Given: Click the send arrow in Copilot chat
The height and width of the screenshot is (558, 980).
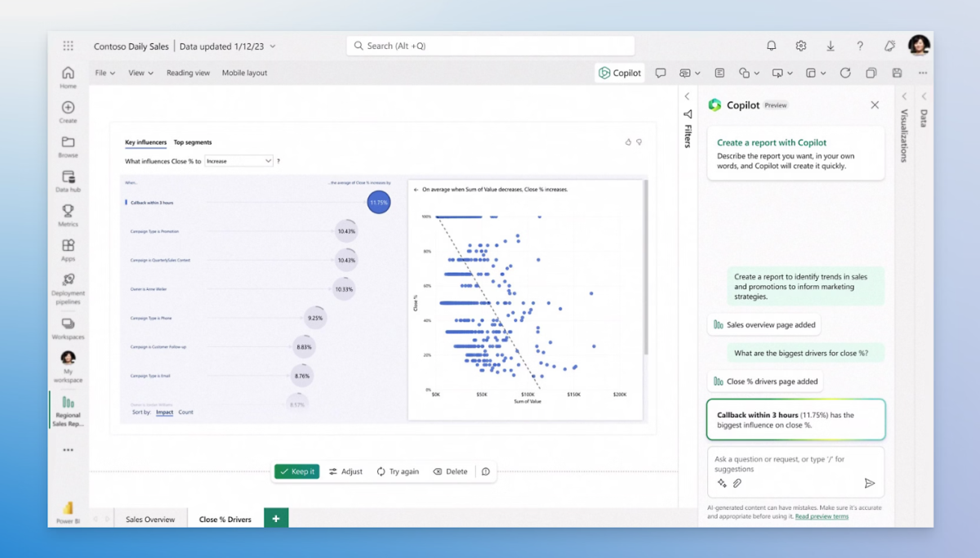Looking at the screenshot, I should pyautogui.click(x=869, y=483).
